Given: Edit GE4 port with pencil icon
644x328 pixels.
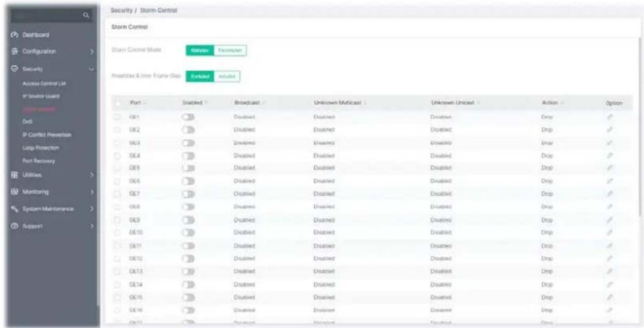Looking at the screenshot, I should coord(610,156).
